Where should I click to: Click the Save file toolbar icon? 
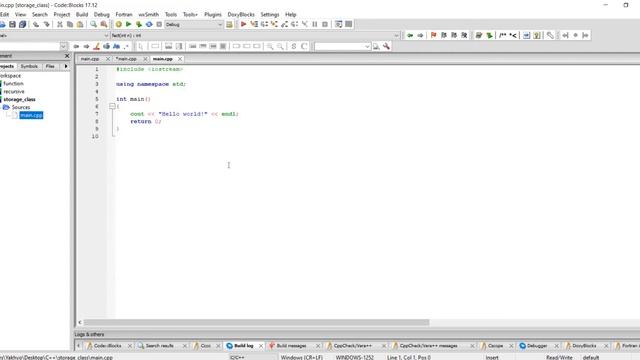(13, 24)
